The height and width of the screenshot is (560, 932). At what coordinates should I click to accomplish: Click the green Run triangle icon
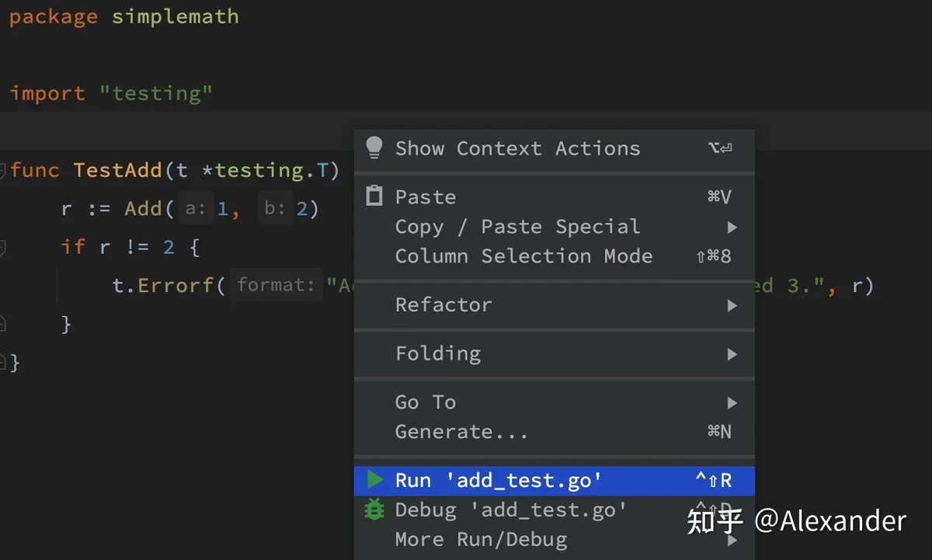point(375,480)
